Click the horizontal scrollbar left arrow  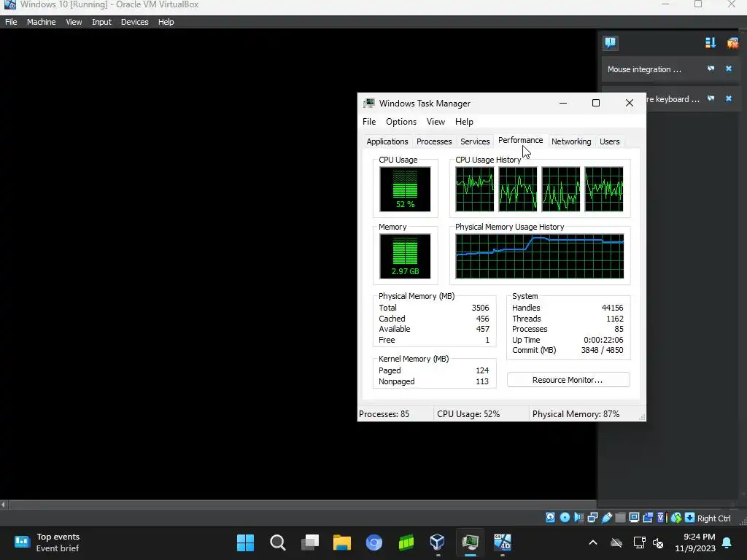click(x=4, y=505)
